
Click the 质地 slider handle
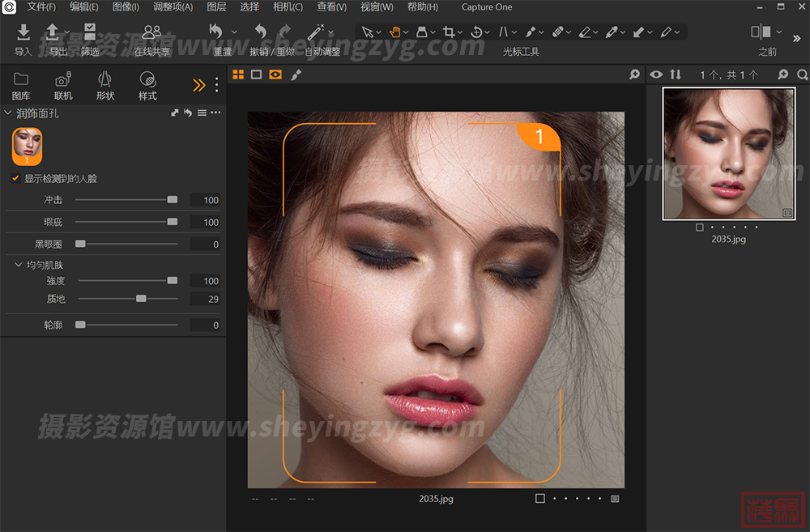click(x=141, y=299)
